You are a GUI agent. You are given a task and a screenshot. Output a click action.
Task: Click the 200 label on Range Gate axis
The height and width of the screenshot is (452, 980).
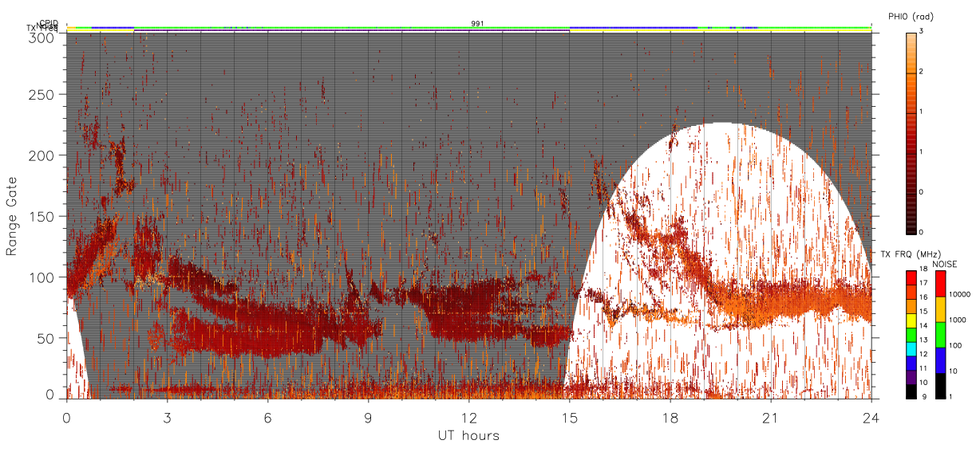point(42,155)
